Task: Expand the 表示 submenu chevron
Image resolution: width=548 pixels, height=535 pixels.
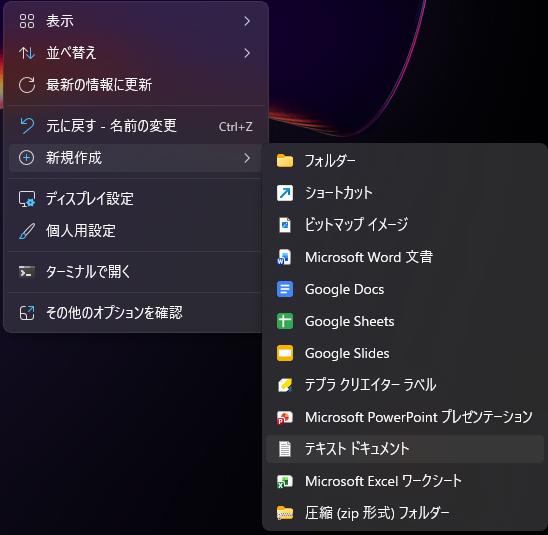Action: 247,21
